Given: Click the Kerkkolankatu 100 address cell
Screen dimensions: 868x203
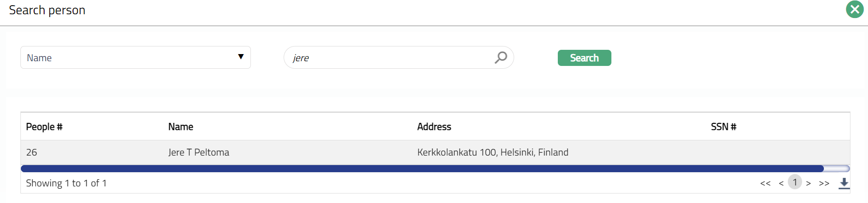Looking at the screenshot, I should click(x=492, y=152).
